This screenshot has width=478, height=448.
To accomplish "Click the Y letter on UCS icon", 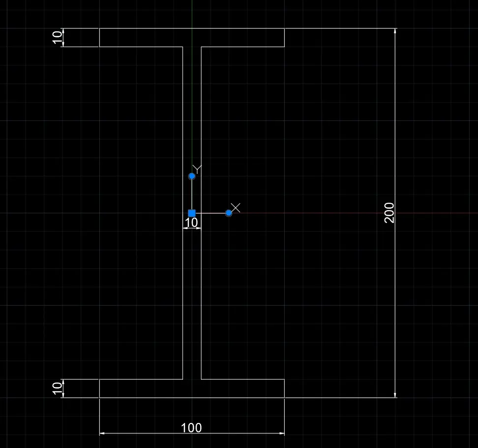I will [197, 169].
